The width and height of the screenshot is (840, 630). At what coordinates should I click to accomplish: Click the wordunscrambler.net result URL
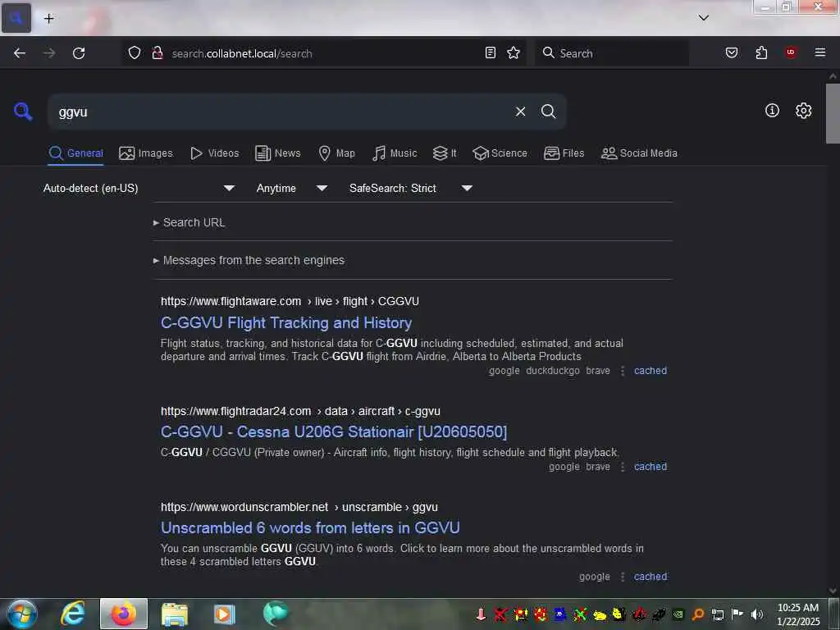[x=299, y=507]
